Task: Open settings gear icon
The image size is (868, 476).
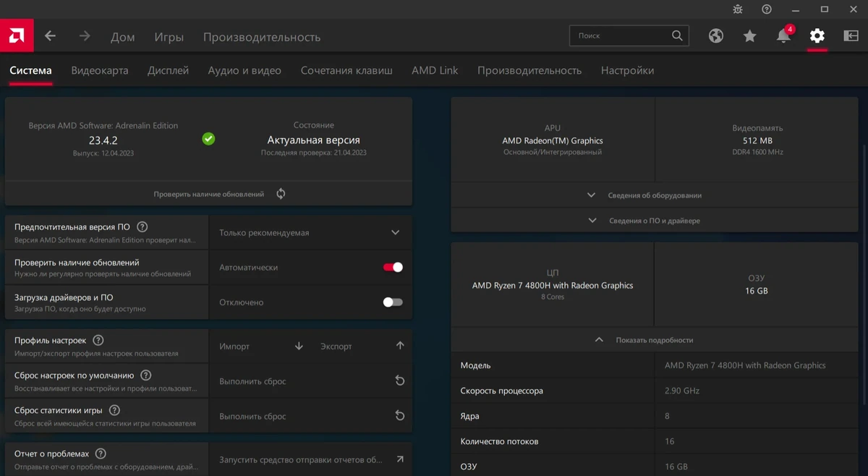Action: 817,35
